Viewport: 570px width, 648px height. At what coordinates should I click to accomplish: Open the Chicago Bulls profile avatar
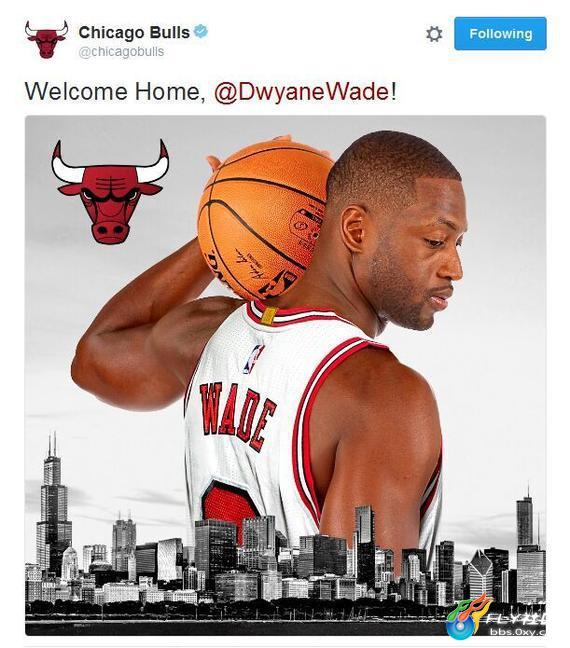click(46, 40)
